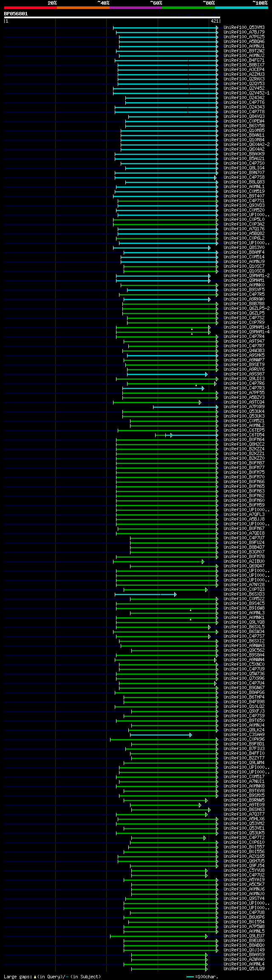This screenshot has width=272, height=980.
Task: Select the UniRef100_B7FIU3 label
Action: [x=244, y=749]
